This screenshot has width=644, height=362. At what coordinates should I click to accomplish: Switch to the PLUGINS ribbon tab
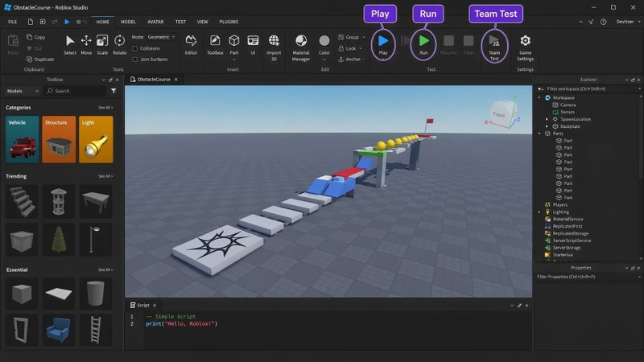click(229, 22)
